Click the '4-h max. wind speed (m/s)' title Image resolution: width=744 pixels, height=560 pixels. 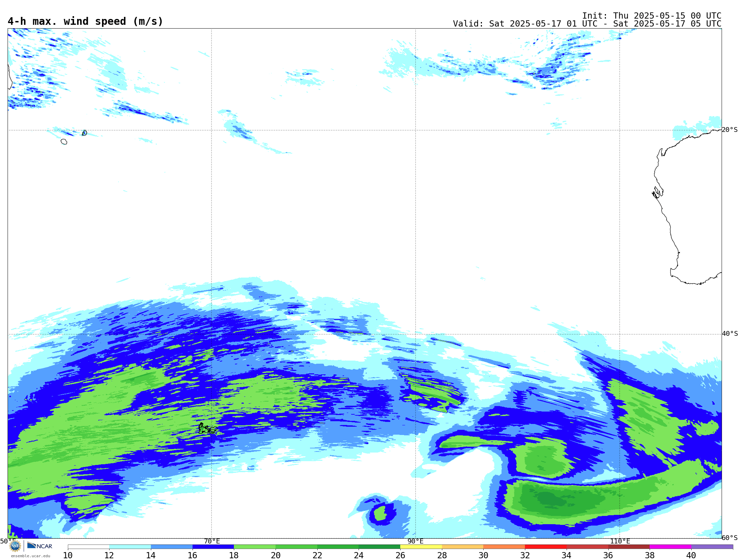85,21
